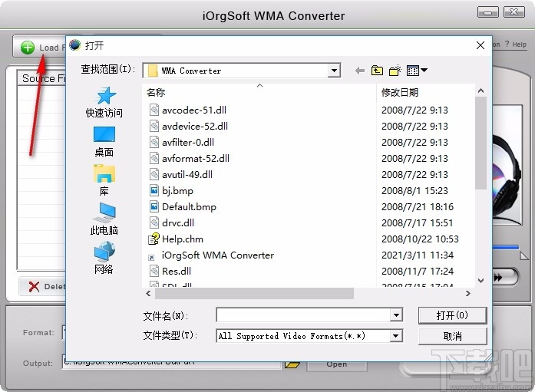Click the Help link in main window
Screen dimensions: 535x392
(x=519, y=44)
